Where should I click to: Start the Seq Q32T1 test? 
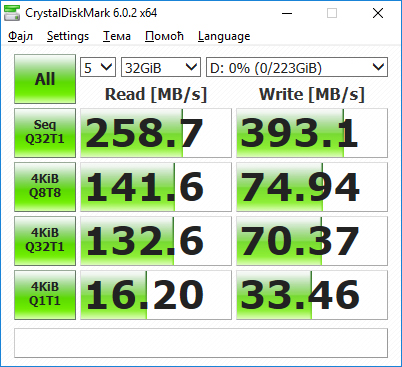45,133
